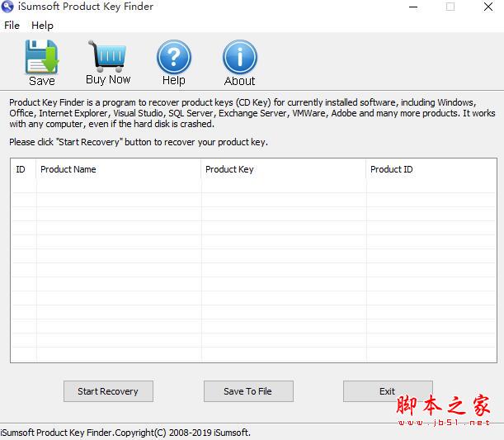Click the Product Key column header
Viewport: 504px width, 440px height.
pos(284,169)
